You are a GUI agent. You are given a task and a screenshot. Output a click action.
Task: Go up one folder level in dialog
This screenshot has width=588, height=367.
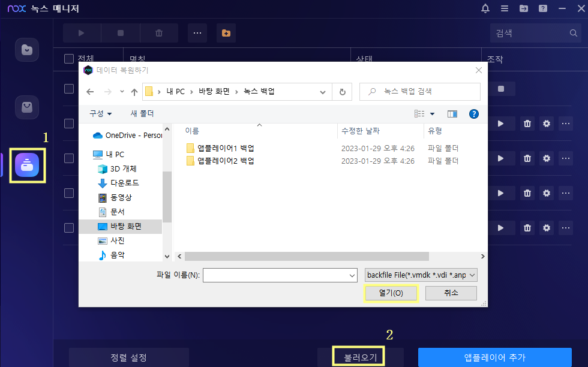point(134,92)
